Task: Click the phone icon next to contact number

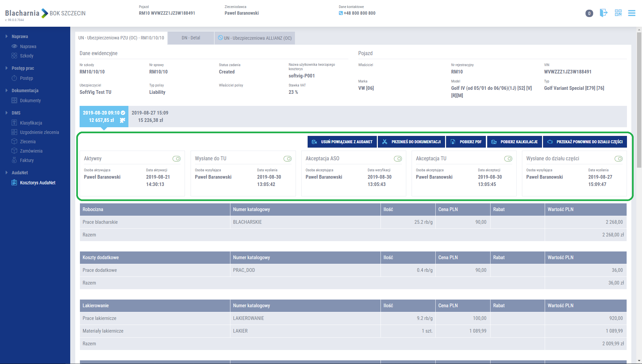Action: (x=341, y=13)
